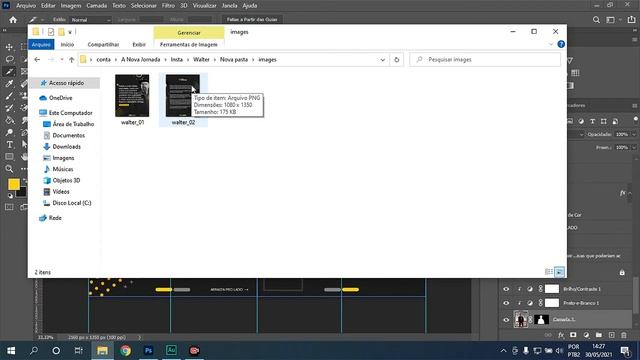Open the Arquivo tab in Explorer

[x=41, y=44]
